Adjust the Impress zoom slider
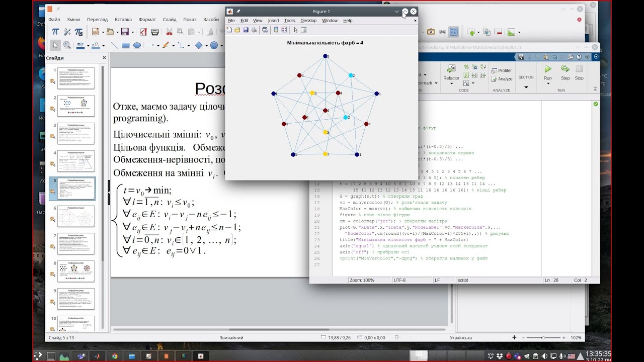The image size is (644, 362). [x=542, y=338]
